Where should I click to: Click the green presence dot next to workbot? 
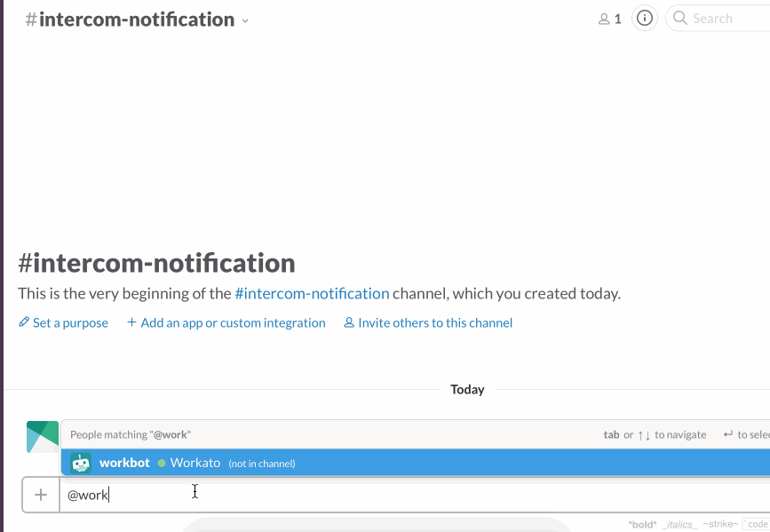pos(162,463)
